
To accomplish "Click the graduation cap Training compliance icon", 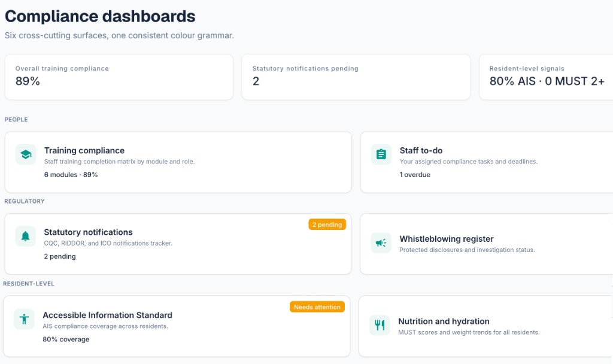I will coord(26,154).
